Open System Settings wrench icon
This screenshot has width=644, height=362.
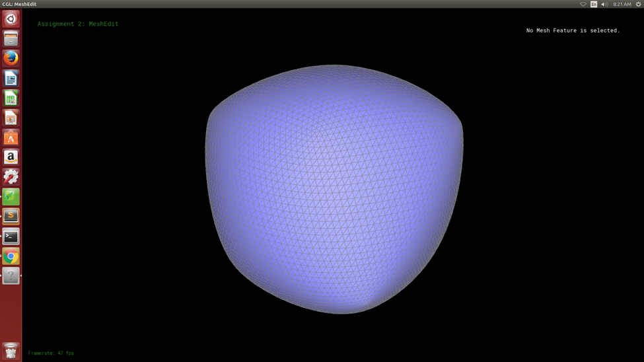pyautogui.click(x=11, y=176)
